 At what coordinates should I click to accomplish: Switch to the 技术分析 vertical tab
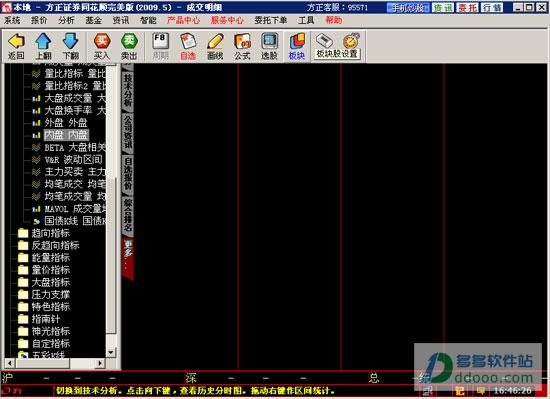coord(128,90)
